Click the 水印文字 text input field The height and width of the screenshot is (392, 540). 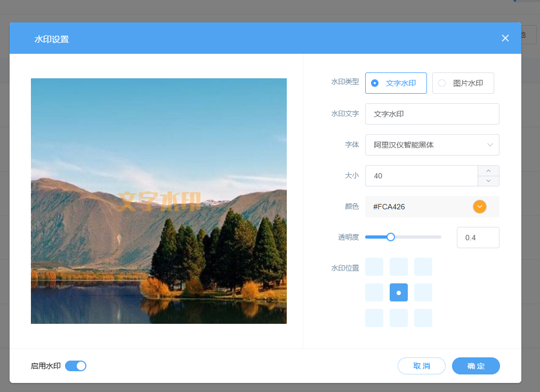coord(432,114)
